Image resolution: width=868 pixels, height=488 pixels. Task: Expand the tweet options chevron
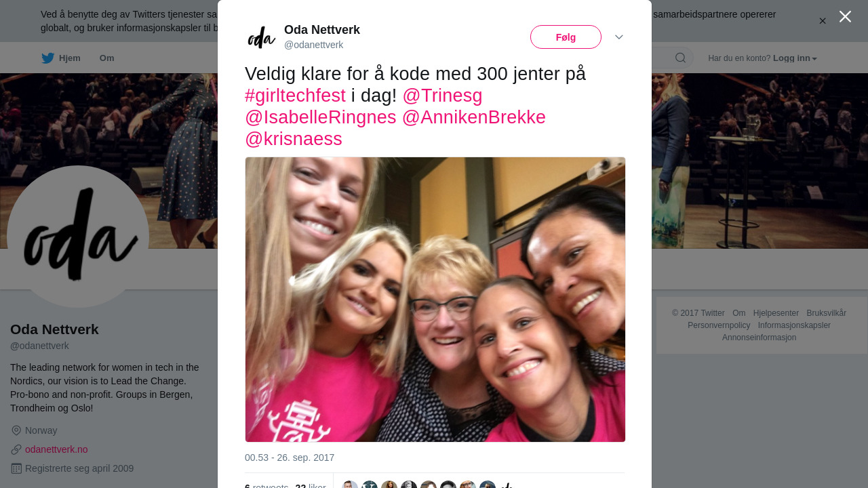619,37
